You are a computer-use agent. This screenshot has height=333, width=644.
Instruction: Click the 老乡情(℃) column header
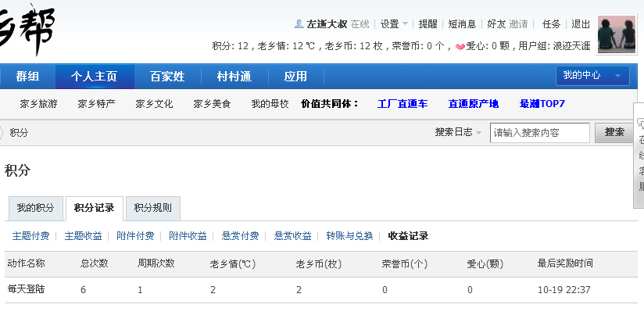tap(233, 263)
